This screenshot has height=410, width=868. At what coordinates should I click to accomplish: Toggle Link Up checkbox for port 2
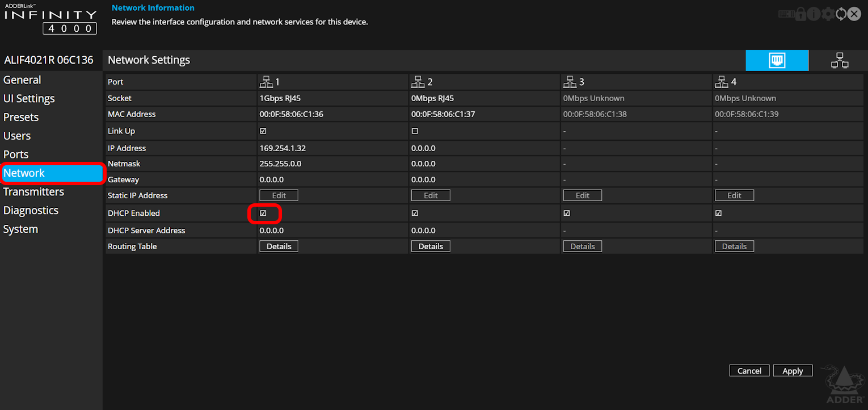415,131
